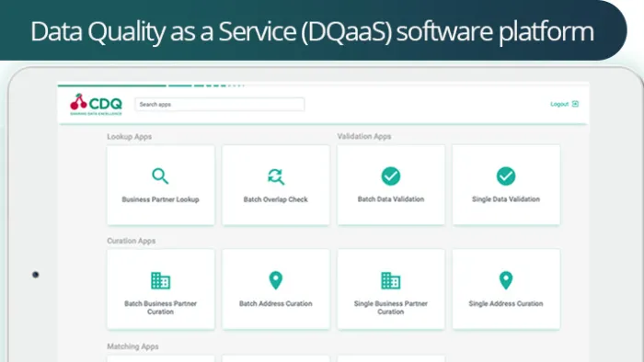Open Batch Business Partner Curation label
Screen dimensions: 644x362
[161, 308]
